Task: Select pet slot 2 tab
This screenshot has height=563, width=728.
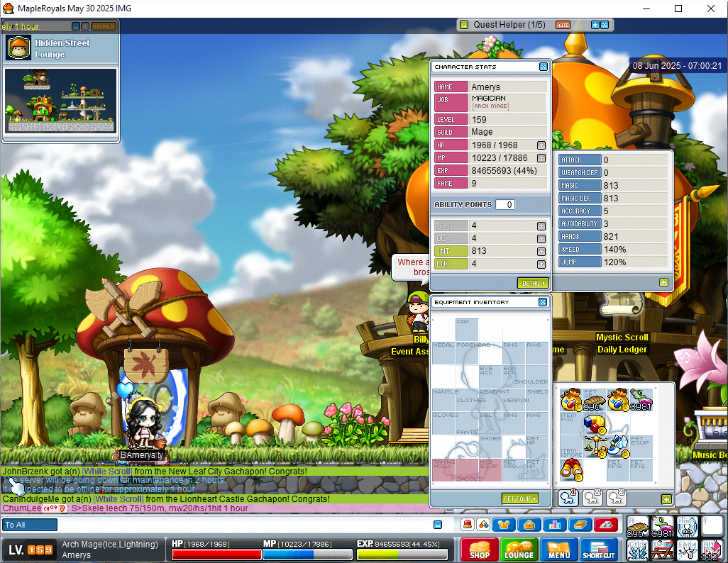Action: [x=592, y=498]
